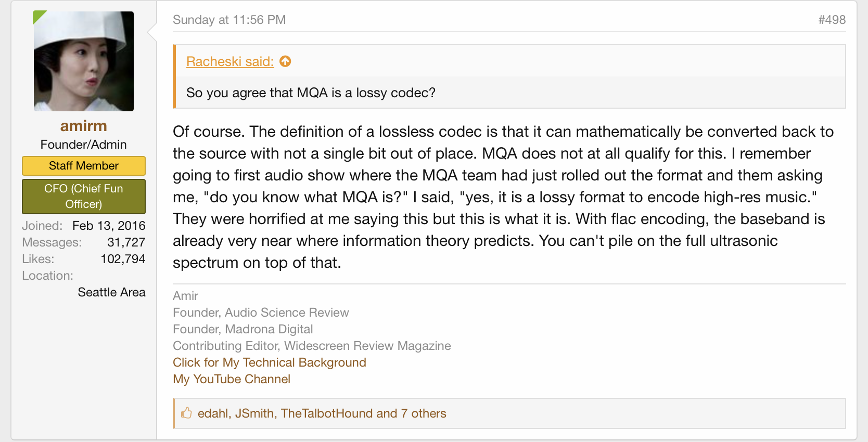The width and height of the screenshot is (868, 442).
Task: Open JSmith's profile from the likes list
Action: click(254, 413)
